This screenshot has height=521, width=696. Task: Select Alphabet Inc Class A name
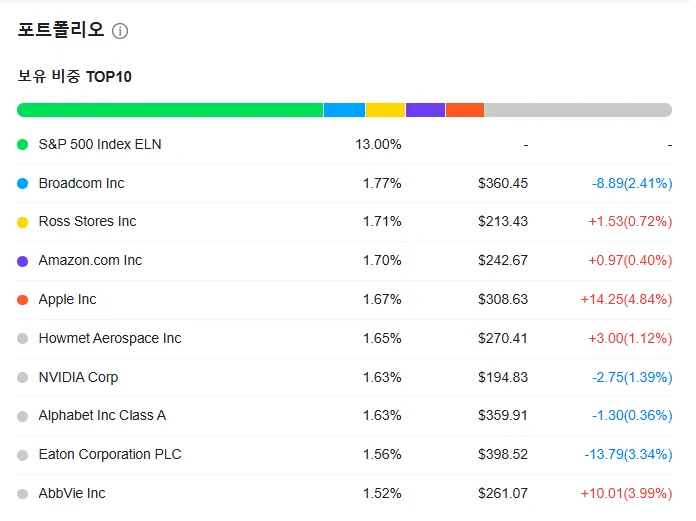102,415
